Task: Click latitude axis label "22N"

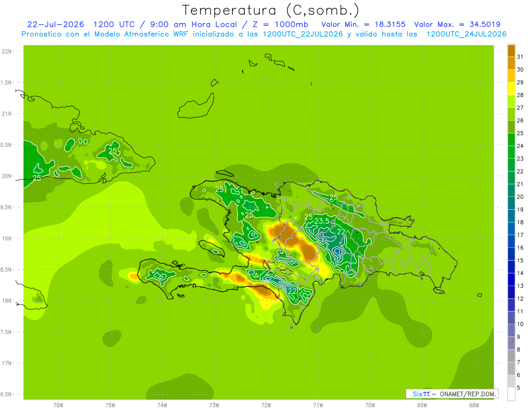Action: pos(7,51)
